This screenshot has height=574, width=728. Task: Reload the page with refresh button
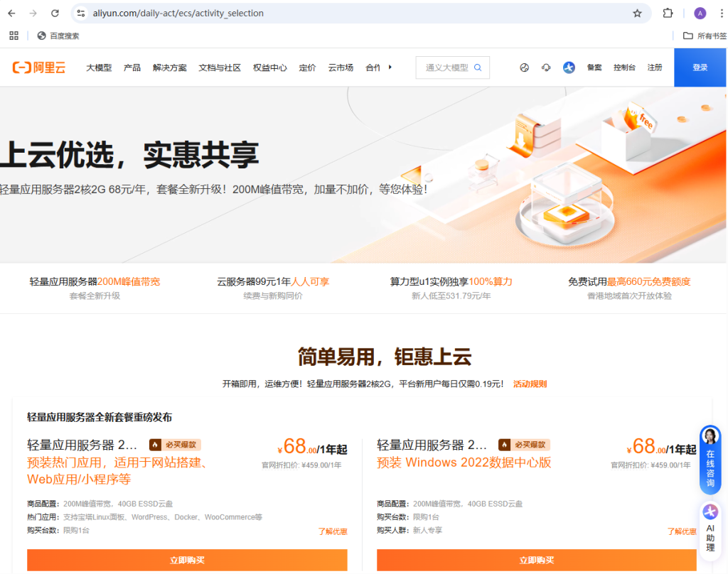coord(55,13)
